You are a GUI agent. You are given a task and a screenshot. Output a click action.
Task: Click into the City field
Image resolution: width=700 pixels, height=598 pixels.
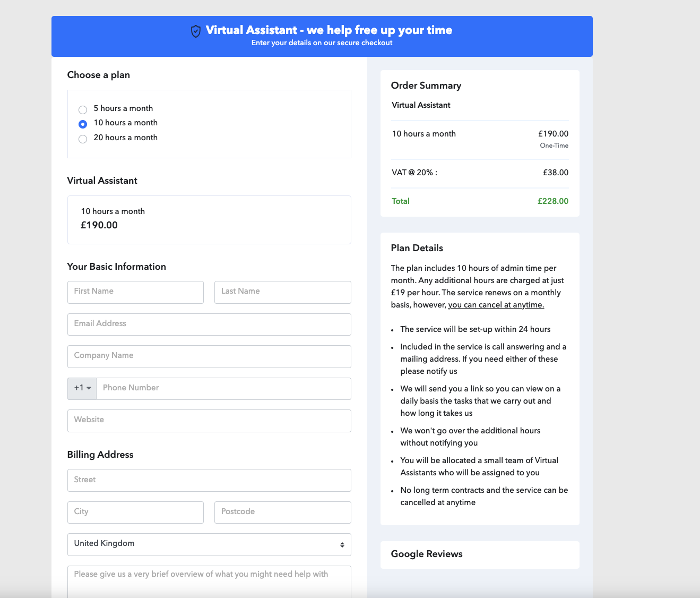[135, 512]
